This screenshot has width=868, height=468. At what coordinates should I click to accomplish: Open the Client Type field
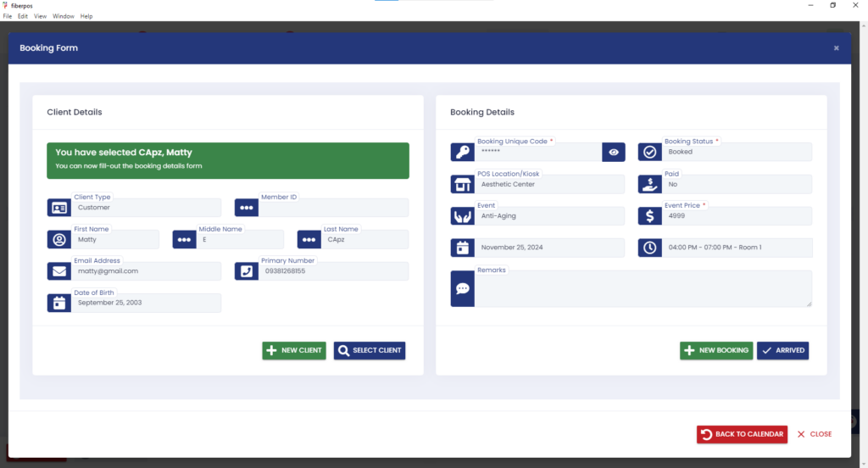point(146,208)
